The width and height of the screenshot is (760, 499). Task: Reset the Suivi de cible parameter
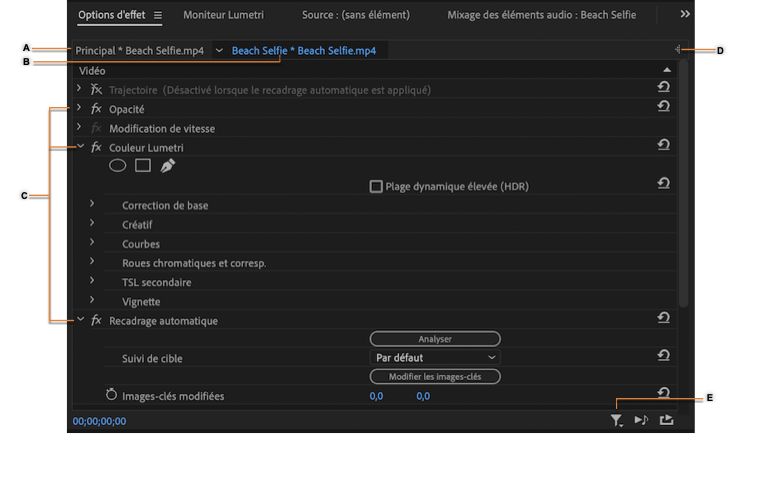pos(664,356)
